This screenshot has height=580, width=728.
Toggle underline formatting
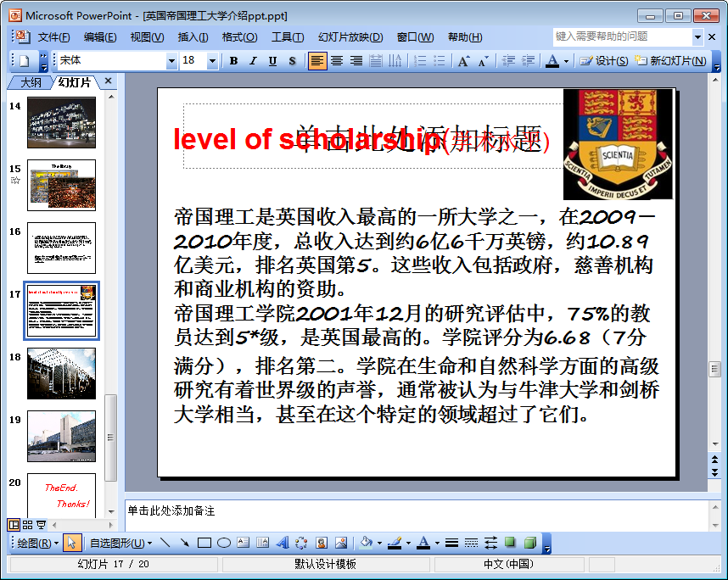(x=272, y=61)
